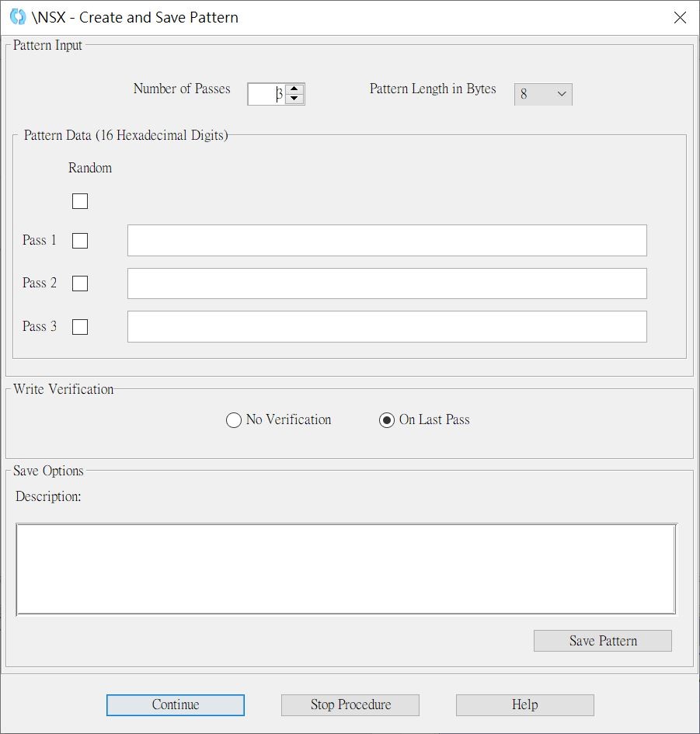
Task: Click the Pass 2 hexadecimal input field
Action: click(x=387, y=284)
